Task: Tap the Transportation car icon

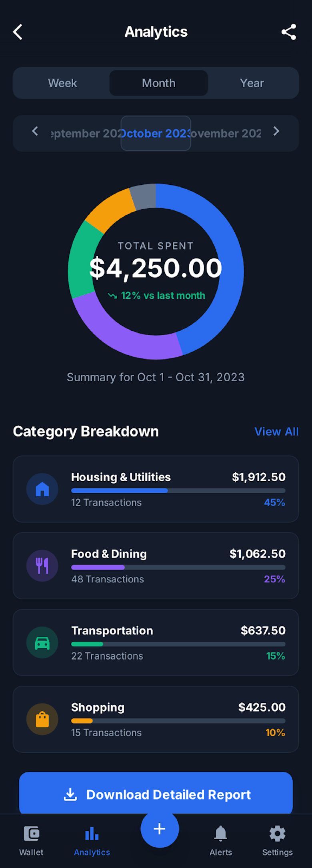Action: [x=42, y=642]
